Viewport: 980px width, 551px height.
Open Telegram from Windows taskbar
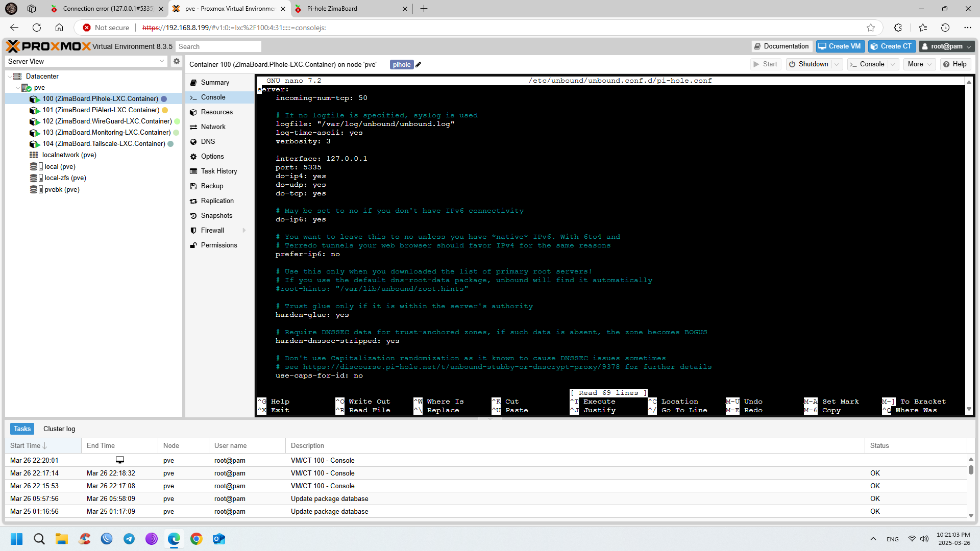tap(129, 539)
